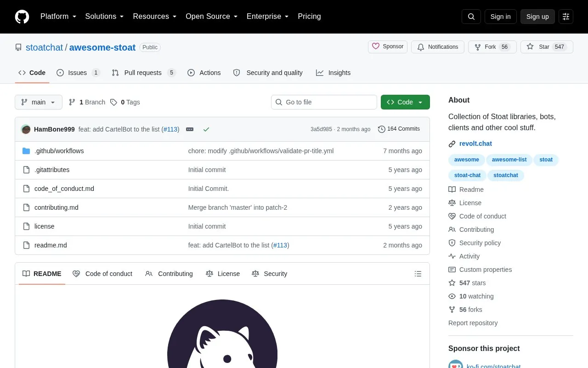Screen dimensions: 588x368
Task: Click the Sign in button
Action: click(500, 17)
